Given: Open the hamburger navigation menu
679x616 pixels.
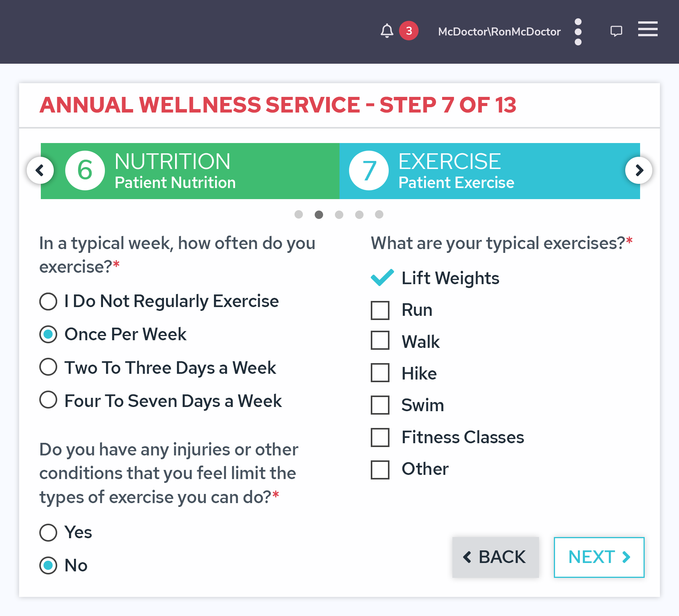Looking at the screenshot, I should click(x=647, y=30).
